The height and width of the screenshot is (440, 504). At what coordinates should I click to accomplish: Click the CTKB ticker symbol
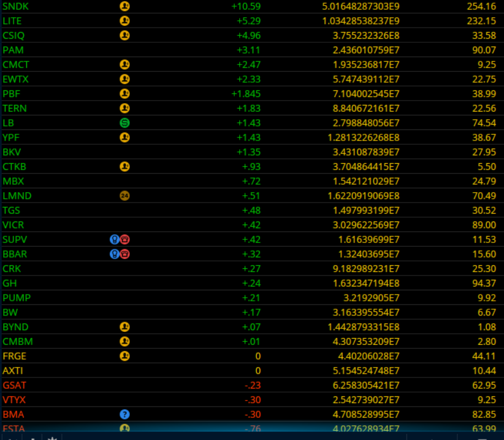14,166
